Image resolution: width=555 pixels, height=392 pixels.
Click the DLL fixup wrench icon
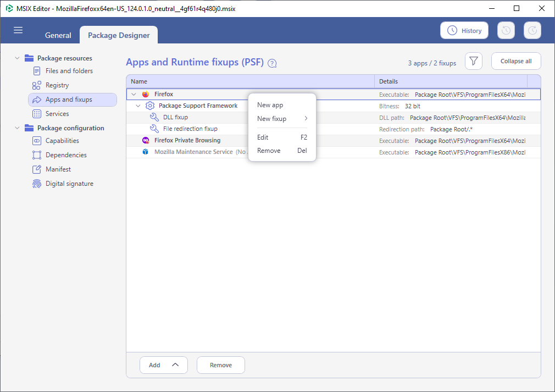click(x=154, y=117)
